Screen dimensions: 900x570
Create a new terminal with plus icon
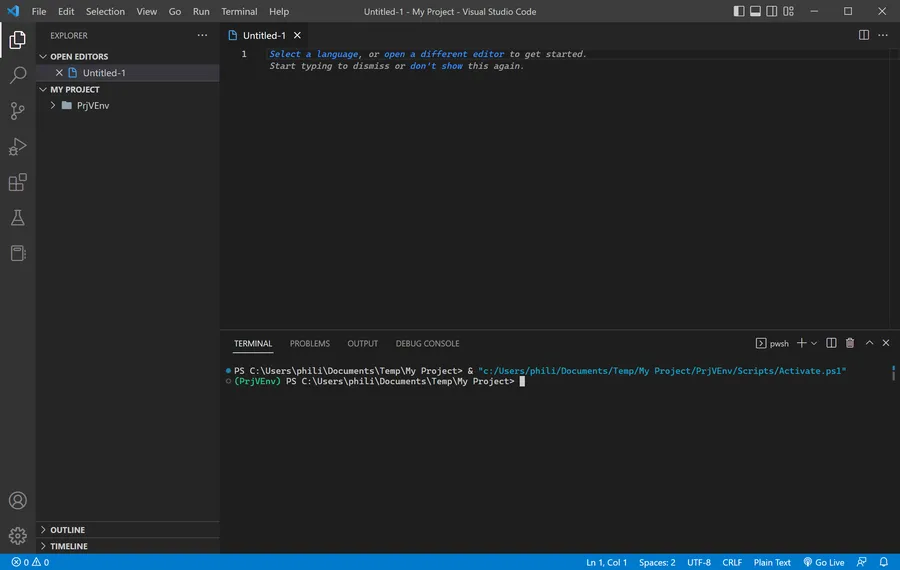point(801,343)
